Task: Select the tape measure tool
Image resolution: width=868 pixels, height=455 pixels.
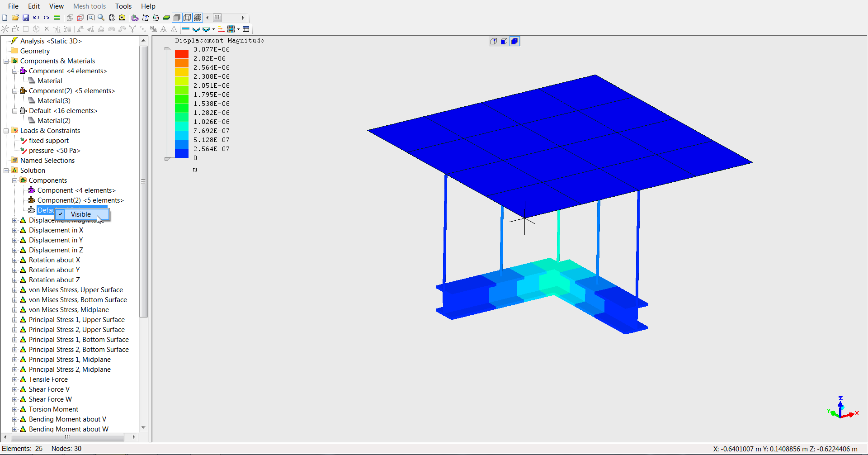Action: (122, 18)
